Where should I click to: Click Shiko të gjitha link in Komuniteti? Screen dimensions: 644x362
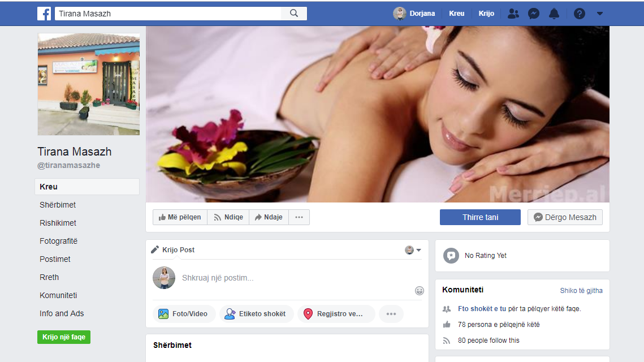(581, 291)
